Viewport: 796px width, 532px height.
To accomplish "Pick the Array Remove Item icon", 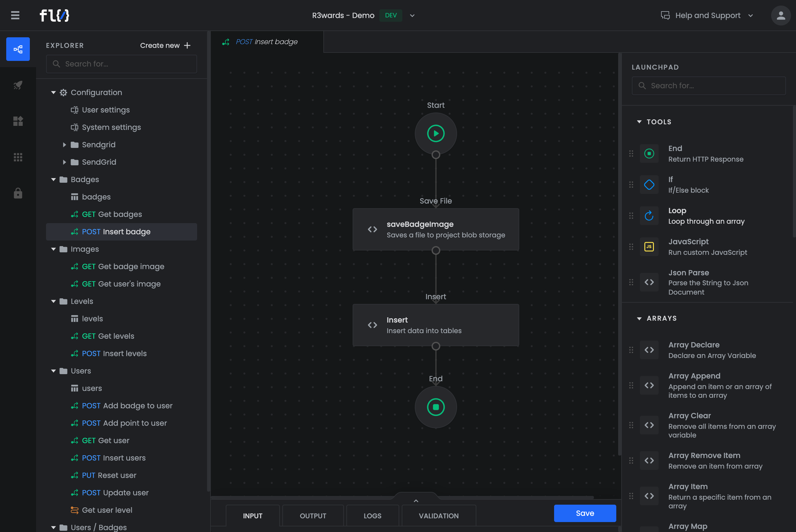I will click(649, 461).
